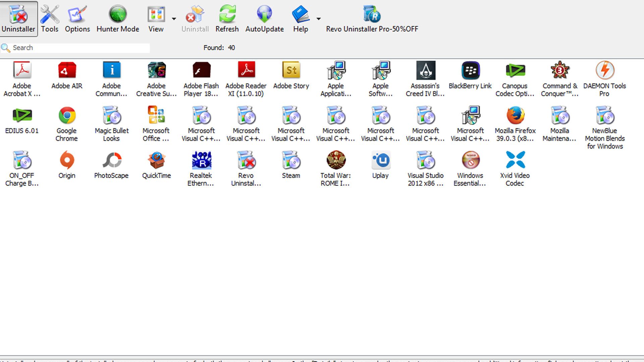Select Canopus Codec Option entry
Screen dimensions: 644x362
(515, 79)
